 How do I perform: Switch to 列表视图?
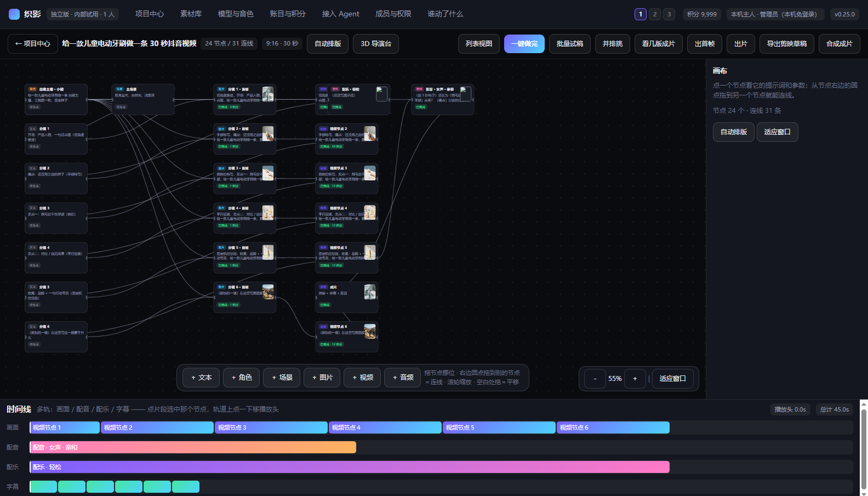coord(479,44)
